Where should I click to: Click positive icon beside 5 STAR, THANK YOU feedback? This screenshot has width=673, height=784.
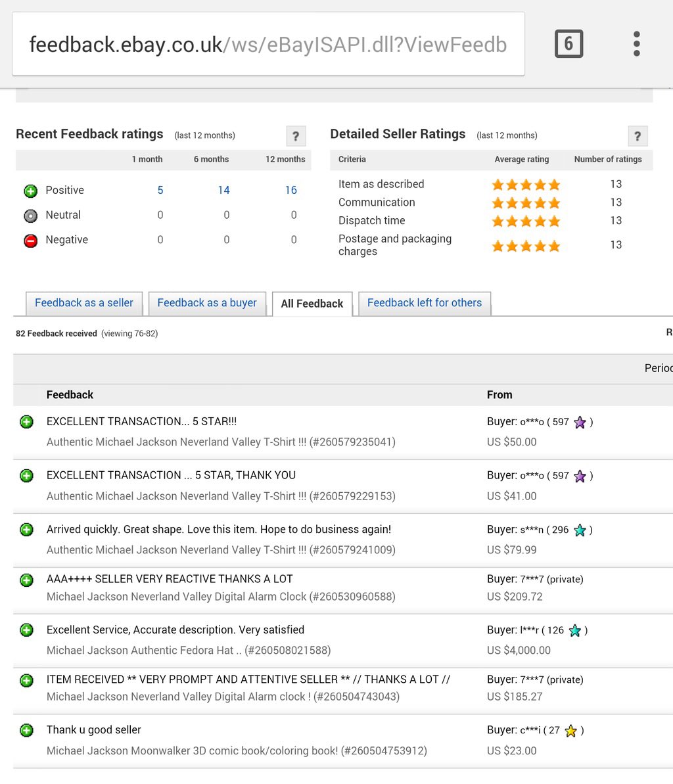point(26,476)
